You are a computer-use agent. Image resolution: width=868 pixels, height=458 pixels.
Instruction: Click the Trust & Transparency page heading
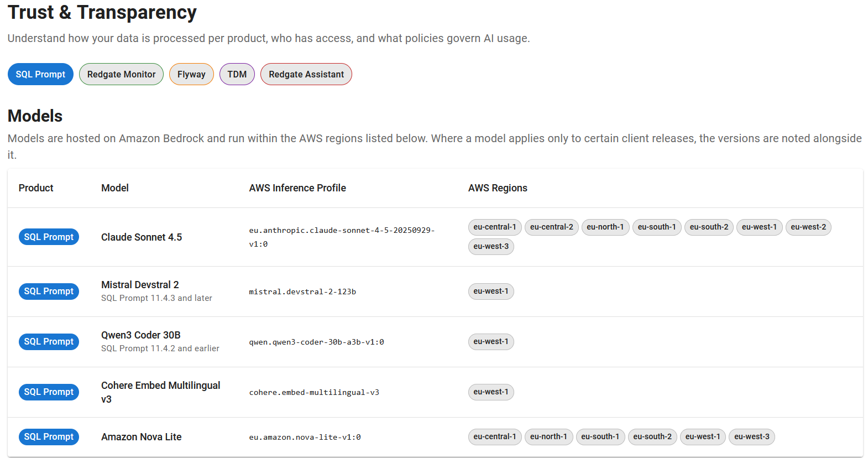coord(102,12)
